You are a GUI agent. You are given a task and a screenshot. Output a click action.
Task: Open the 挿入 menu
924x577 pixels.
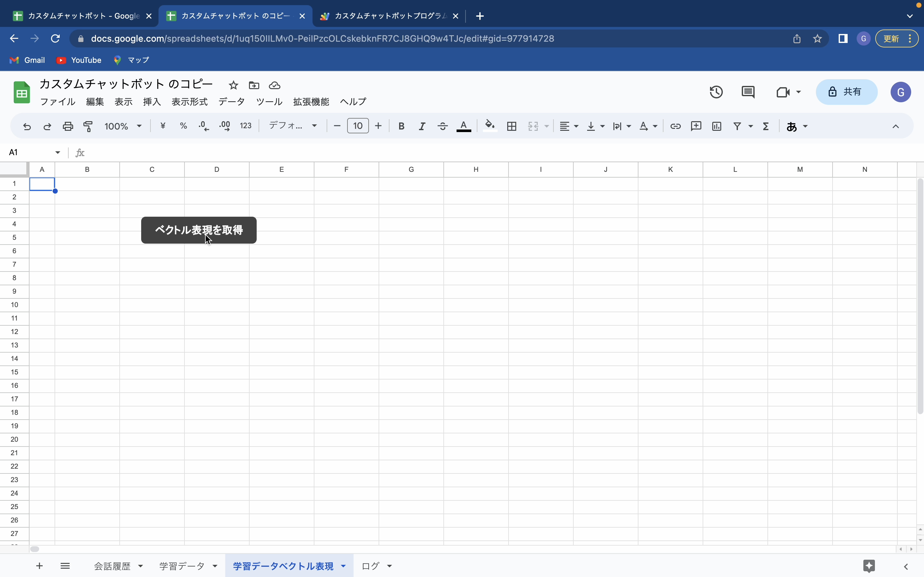pos(151,102)
